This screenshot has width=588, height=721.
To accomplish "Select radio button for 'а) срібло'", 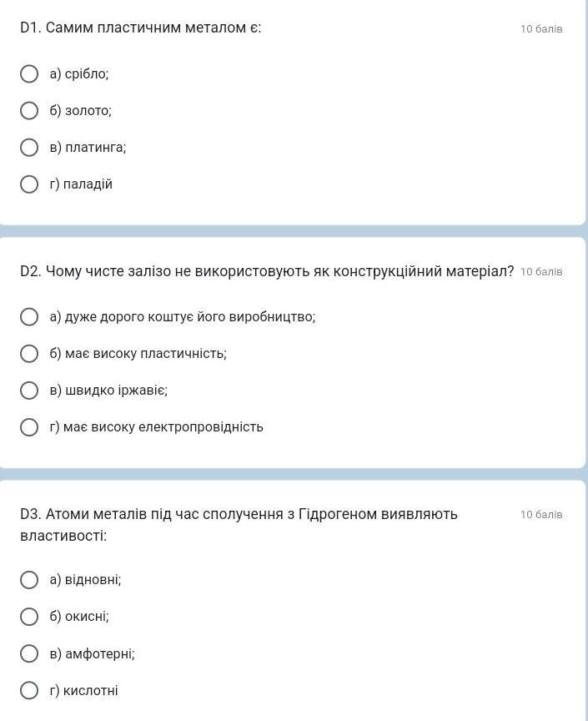I will click(x=29, y=74).
